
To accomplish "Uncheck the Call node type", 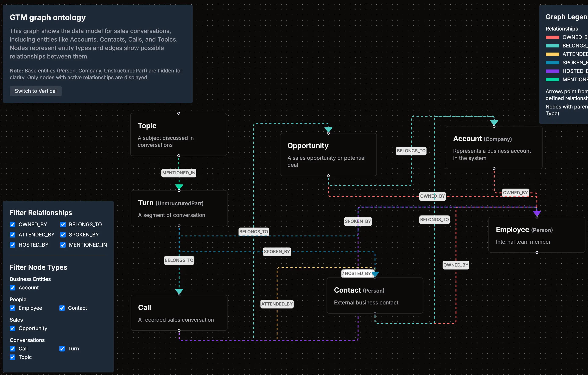I will (12, 349).
